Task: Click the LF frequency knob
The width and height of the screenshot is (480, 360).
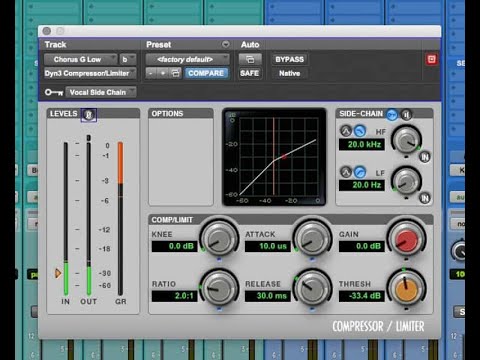Action: (x=406, y=182)
